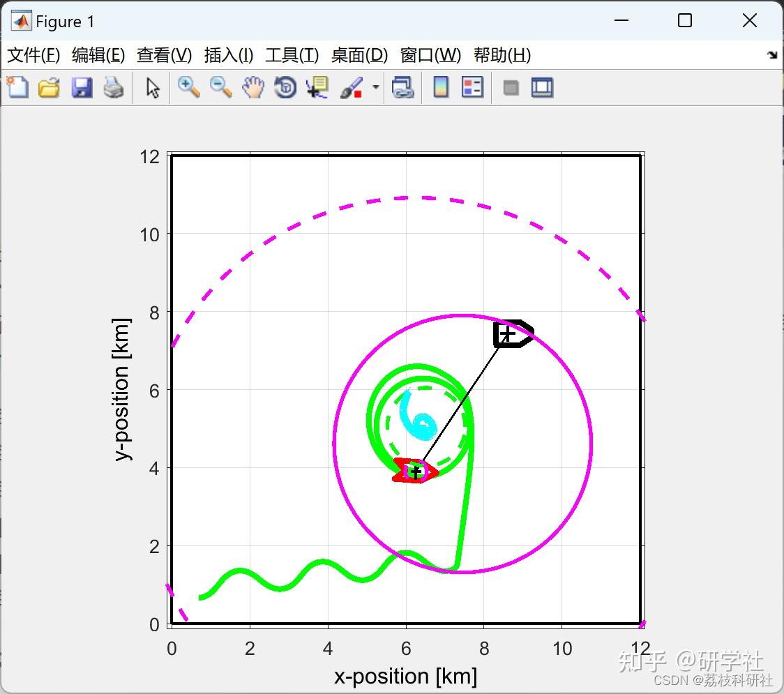The width and height of the screenshot is (784, 694).
Task: Click the cyan trajectory curve
Action: pos(419,415)
